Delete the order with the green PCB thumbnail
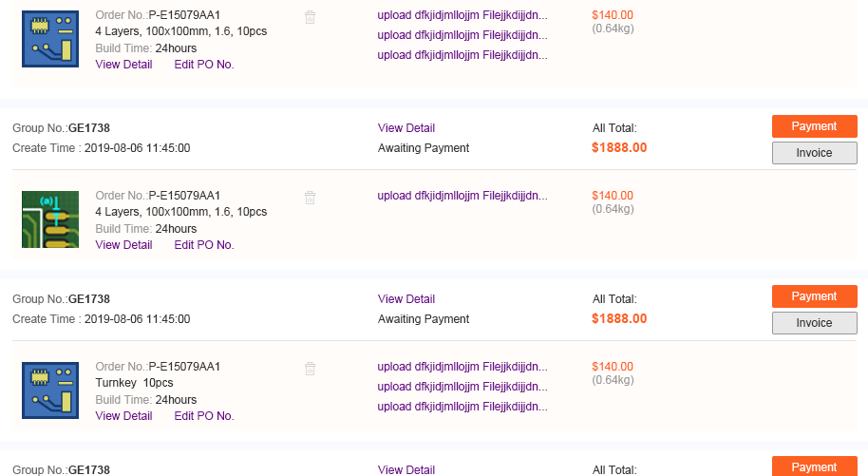Viewport: 868px width, 476px height. (x=310, y=198)
